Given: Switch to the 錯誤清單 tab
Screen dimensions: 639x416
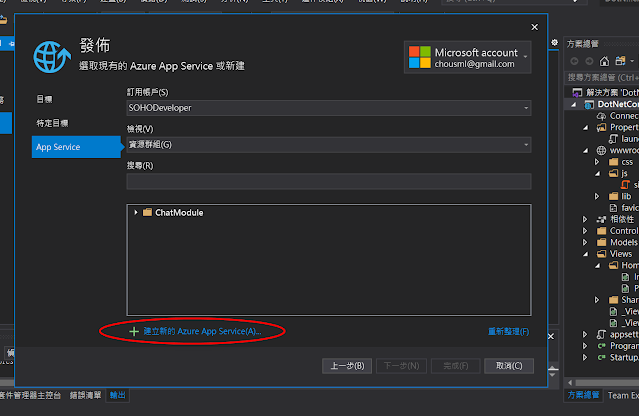Looking at the screenshot, I should (x=85, y=395).
